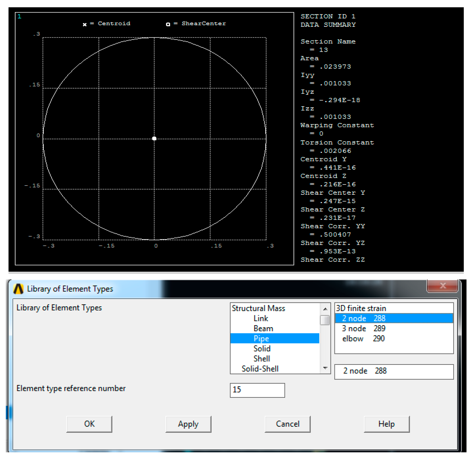
Task: Select the Pipe element category
Action: pyautogui.click(x=261, y=339)
